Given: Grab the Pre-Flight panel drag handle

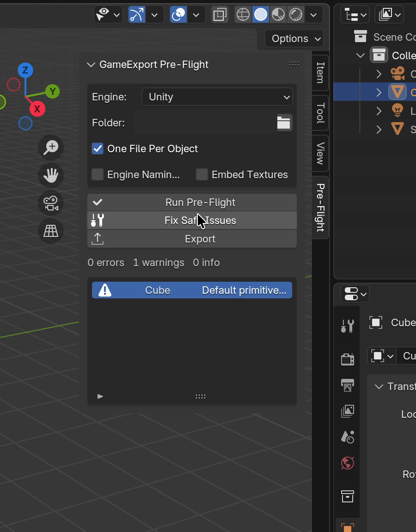Looking at the screenshot, I should point(294,63).
